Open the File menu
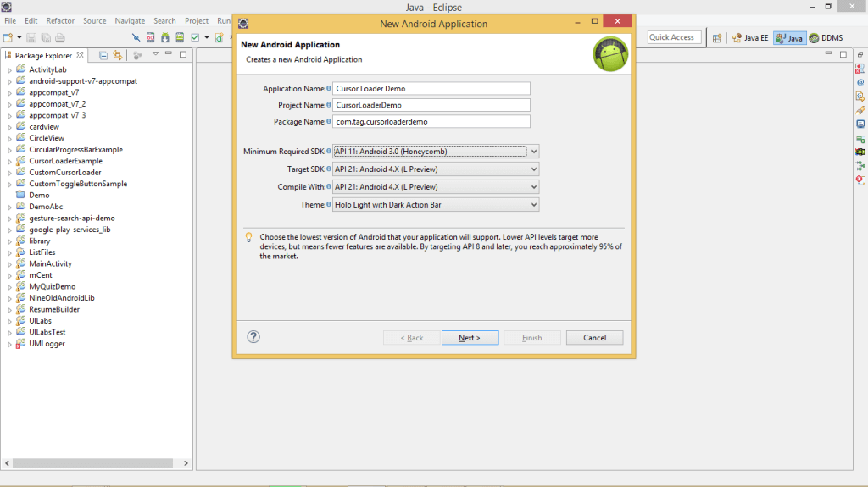Image resolution: width=868 pixels, height=487 pixels. [x=10, y=20]
